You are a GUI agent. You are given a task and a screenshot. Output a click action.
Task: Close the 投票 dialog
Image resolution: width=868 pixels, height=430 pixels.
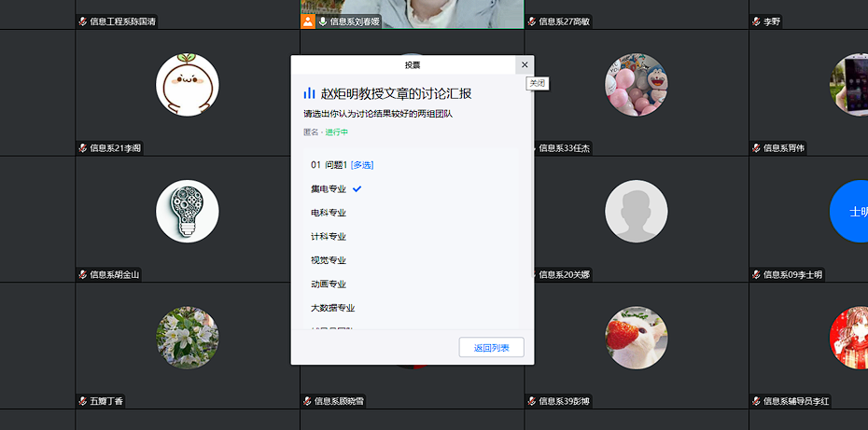(x=525, y=64)
